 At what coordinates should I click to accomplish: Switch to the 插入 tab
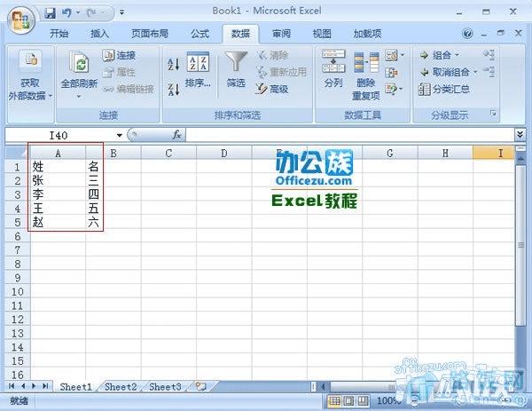click(99, 34)
